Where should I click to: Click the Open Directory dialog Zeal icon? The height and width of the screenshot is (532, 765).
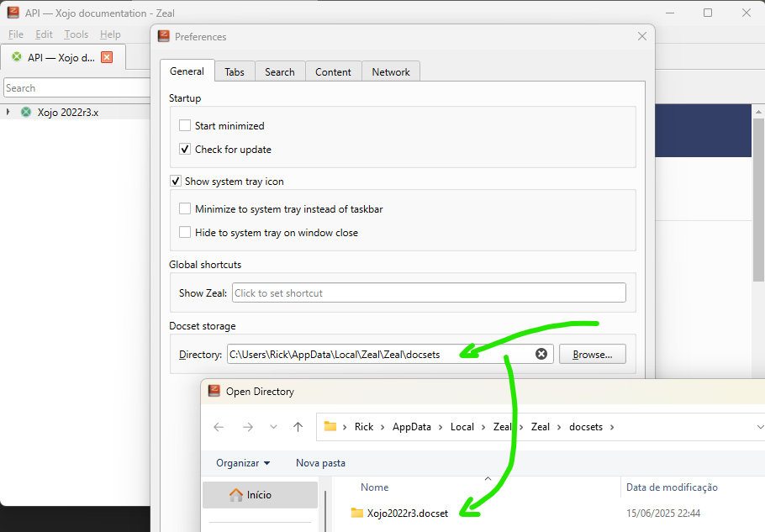click(x=214, y=391)
